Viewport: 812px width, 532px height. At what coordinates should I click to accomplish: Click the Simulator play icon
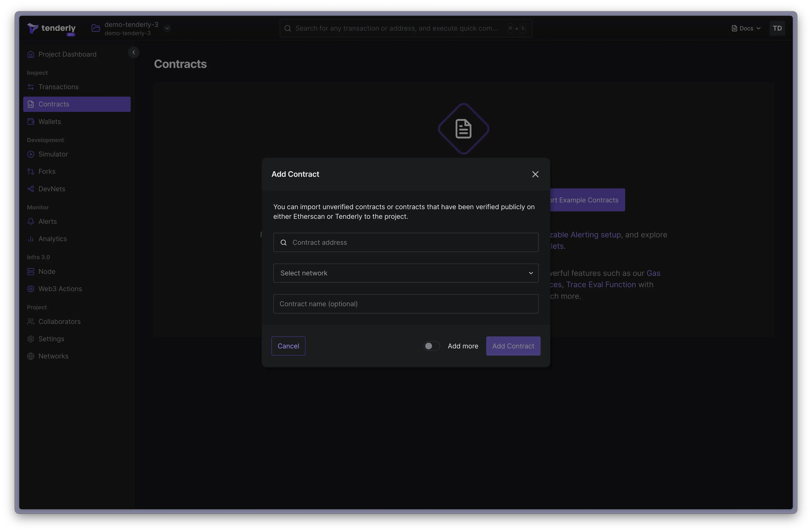[x=31, y=154]
